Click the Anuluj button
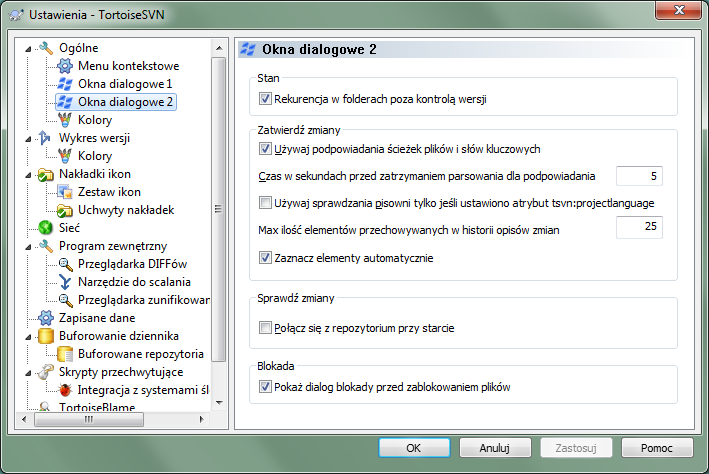Screen dimensions: 709x474 495,448
